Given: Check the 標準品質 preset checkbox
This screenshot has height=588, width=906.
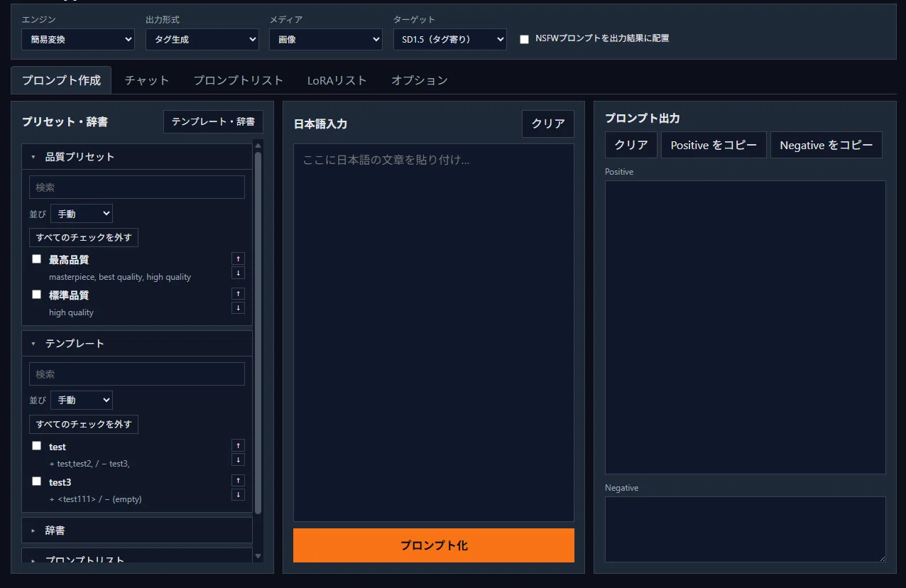Looking at the screenshot, I should coord(36,294).
